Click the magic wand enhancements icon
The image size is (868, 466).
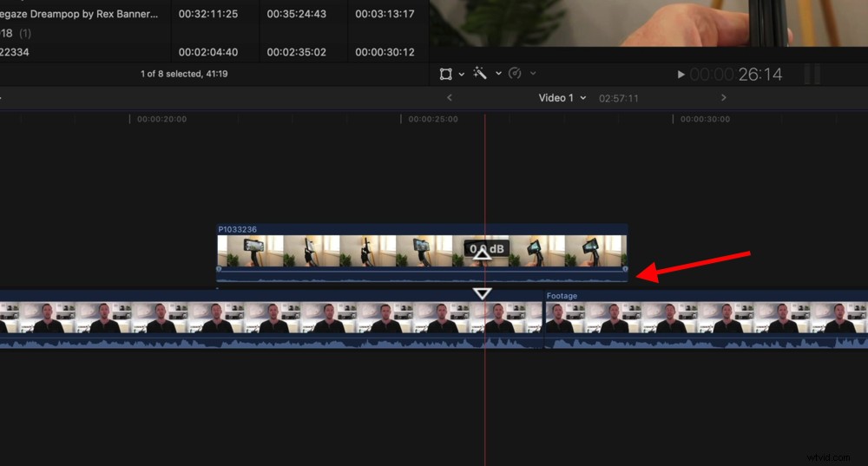tap(480, 73)
